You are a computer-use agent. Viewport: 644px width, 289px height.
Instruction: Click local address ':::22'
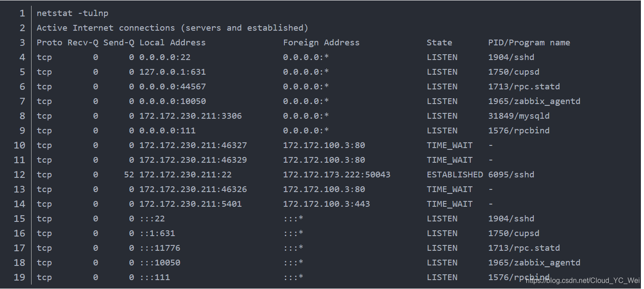152,219
